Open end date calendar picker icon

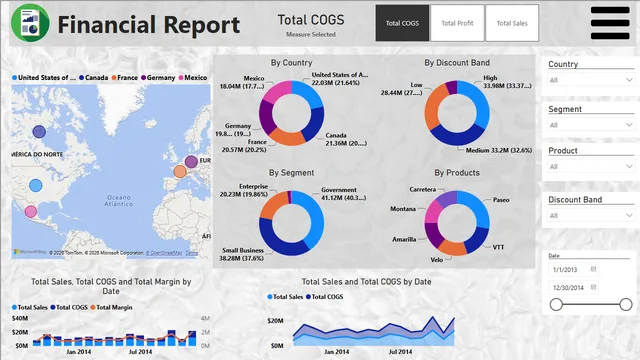[x=593, y=287]
